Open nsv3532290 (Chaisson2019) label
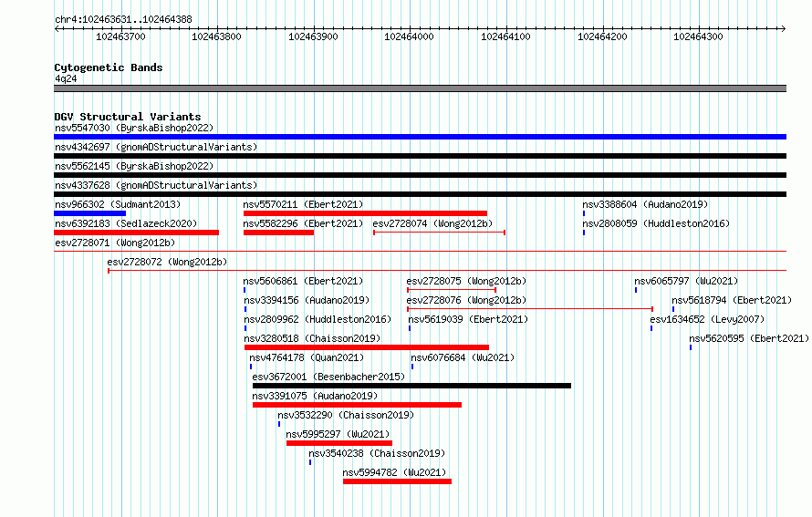This screenshot has height=517, width=812. pyautogui.click(x=346, y=415)
